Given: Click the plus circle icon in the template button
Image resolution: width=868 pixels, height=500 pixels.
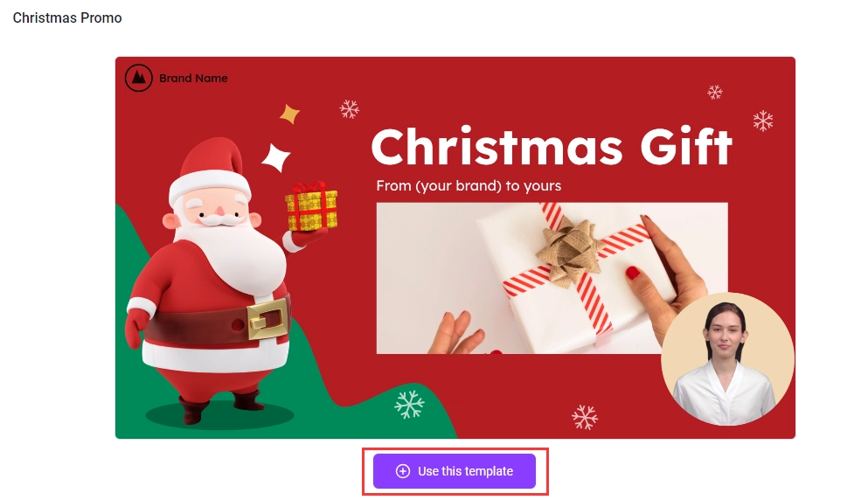Looking at the screenshot, I should pyautogui.click(x=403, y=471).
